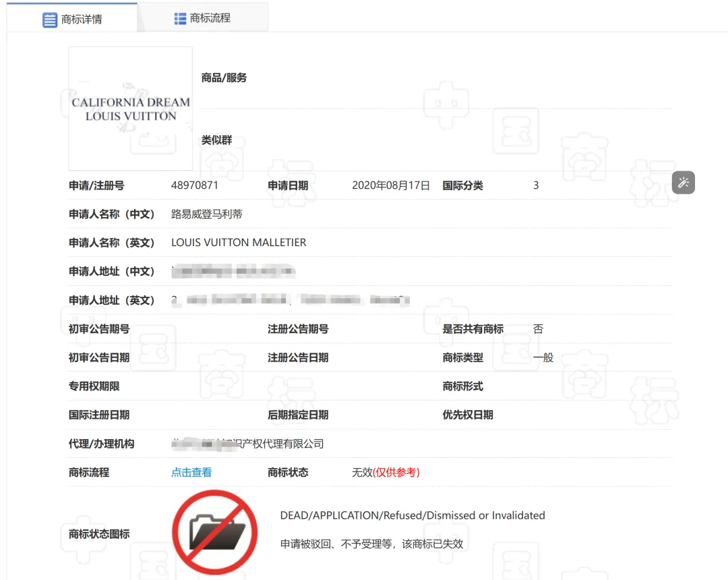Open the CALIFORNIA DREAM LOUIS VUITTON trademark image
Viewport: 728px width, 580px height.
131,108
